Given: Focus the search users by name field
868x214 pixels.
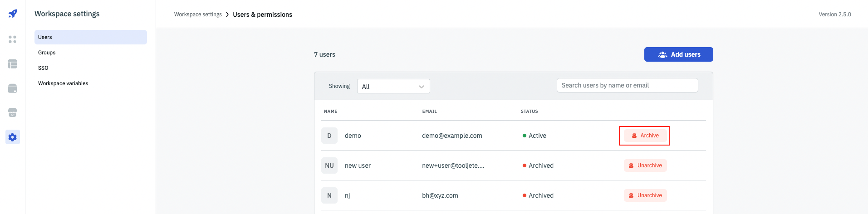Looking at the screenshot, I should pos(627,85).
